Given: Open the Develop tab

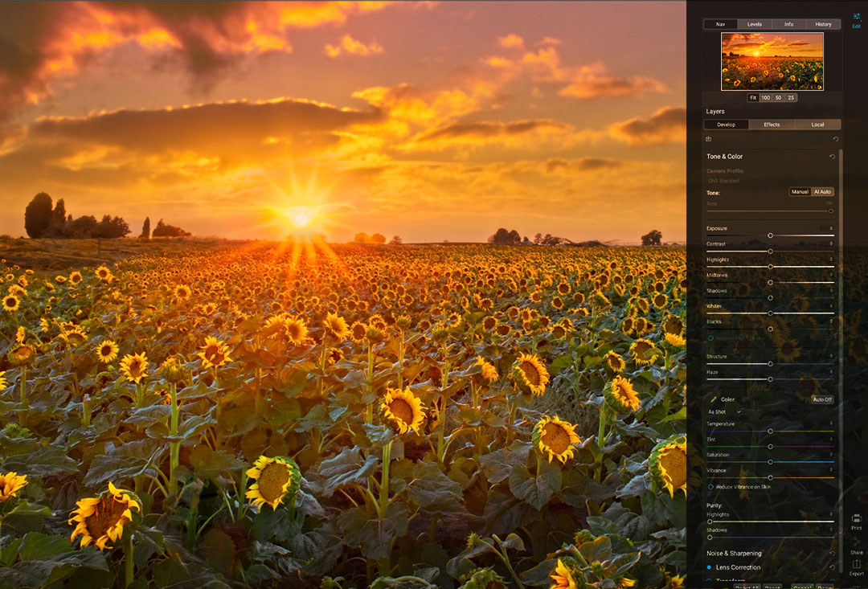Looking at the screenshot, I should click(x=727, y=125).
